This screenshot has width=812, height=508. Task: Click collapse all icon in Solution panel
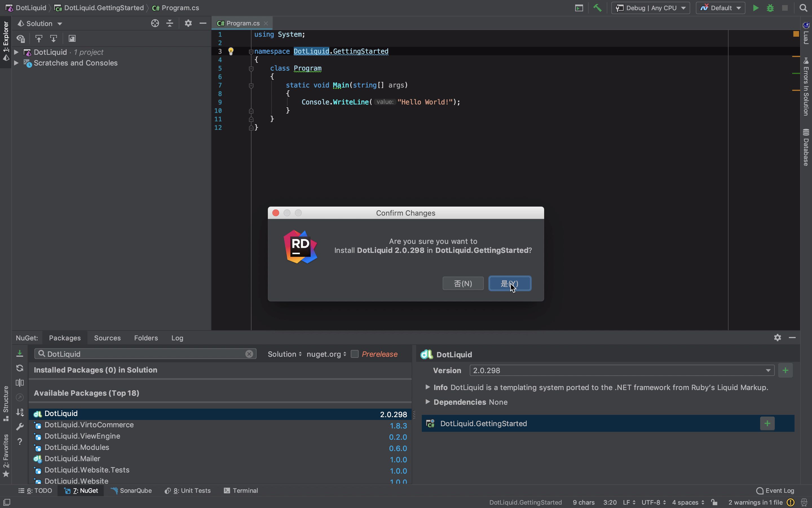tap(170, 23)
